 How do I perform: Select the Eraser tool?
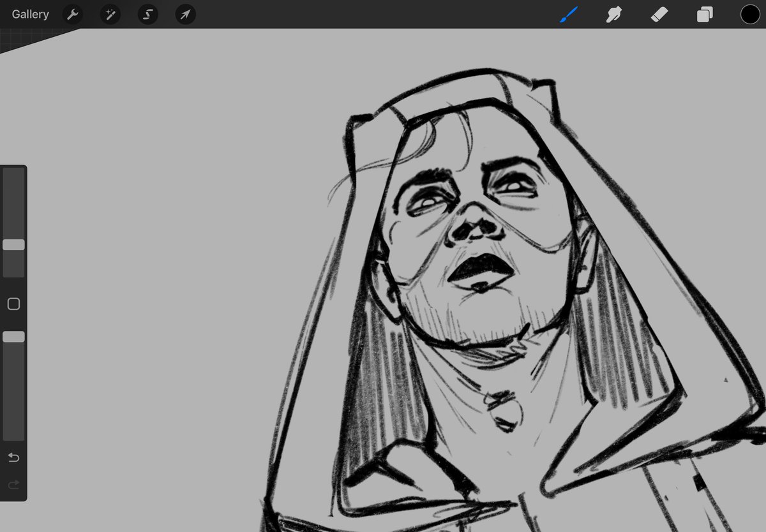[659, 14]
